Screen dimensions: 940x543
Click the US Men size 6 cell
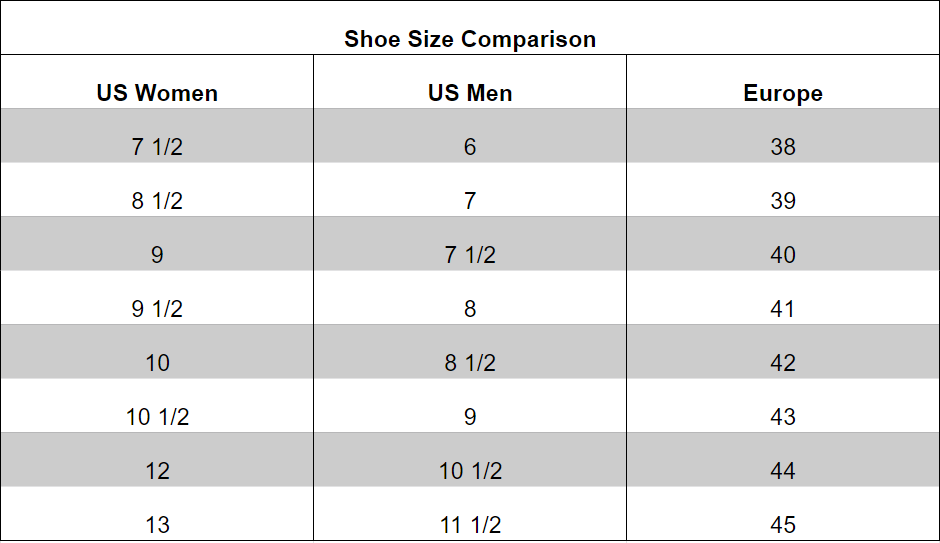click(470, 147)
